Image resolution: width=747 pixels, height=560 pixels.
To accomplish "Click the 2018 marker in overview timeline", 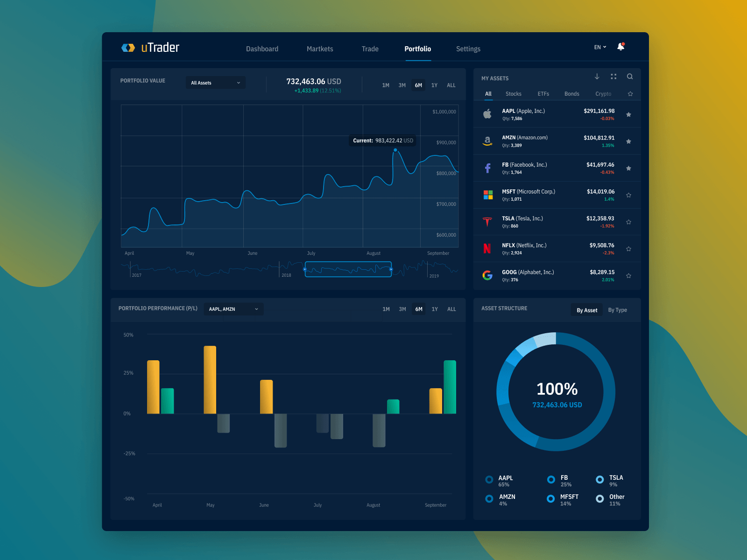I will [286, 275].
